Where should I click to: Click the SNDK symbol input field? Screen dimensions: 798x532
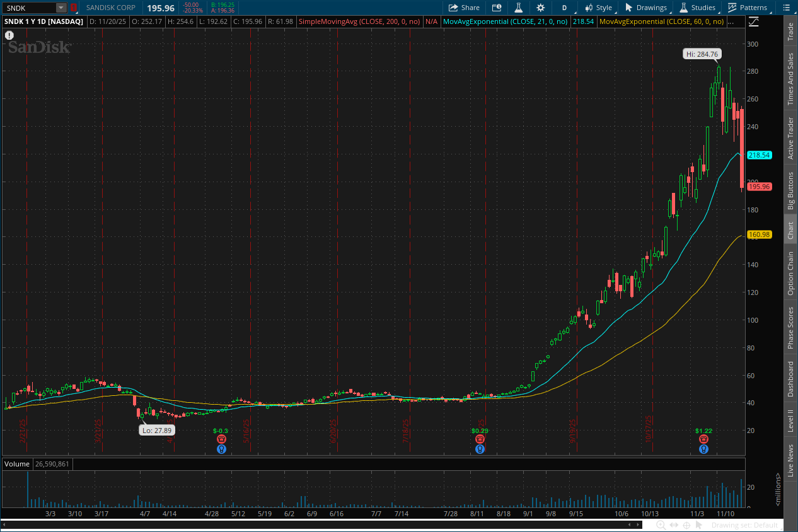[x=30, y=8]
